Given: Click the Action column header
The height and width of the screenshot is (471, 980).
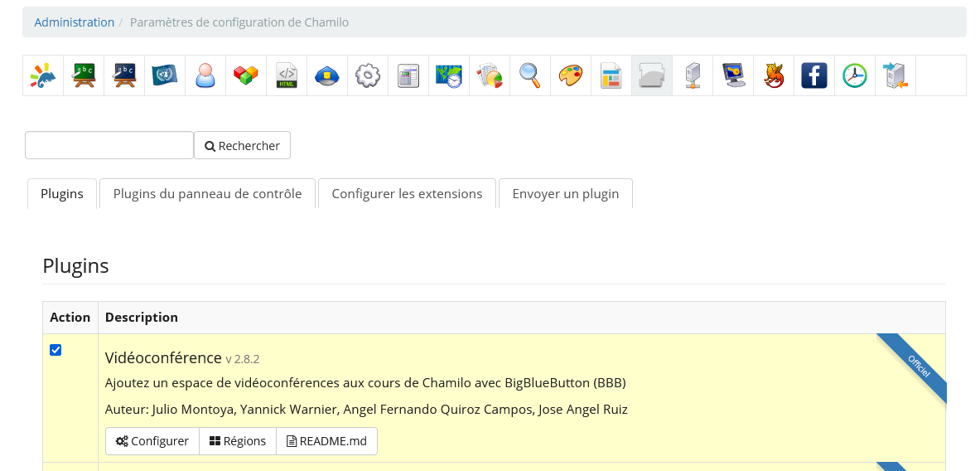Looking at the screenshot, I should click(x=70, y=317).
